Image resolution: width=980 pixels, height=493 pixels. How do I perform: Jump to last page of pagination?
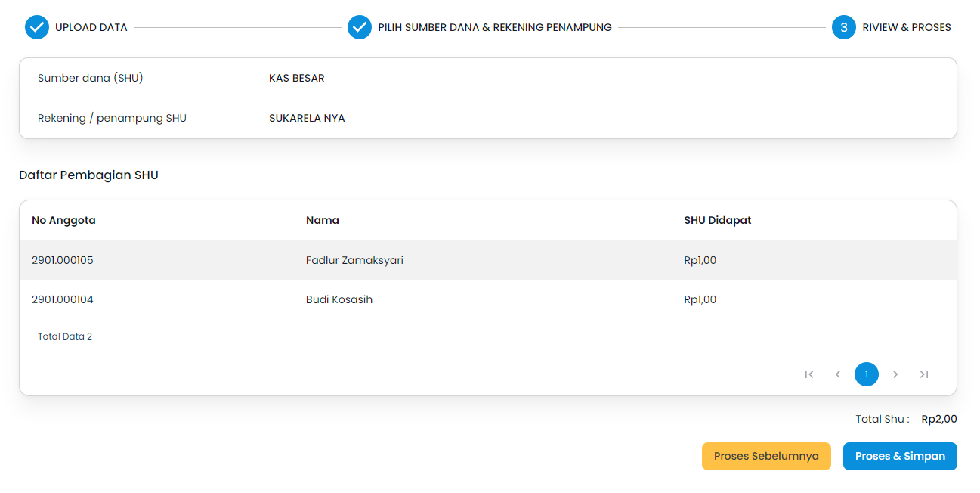point(924,374)
